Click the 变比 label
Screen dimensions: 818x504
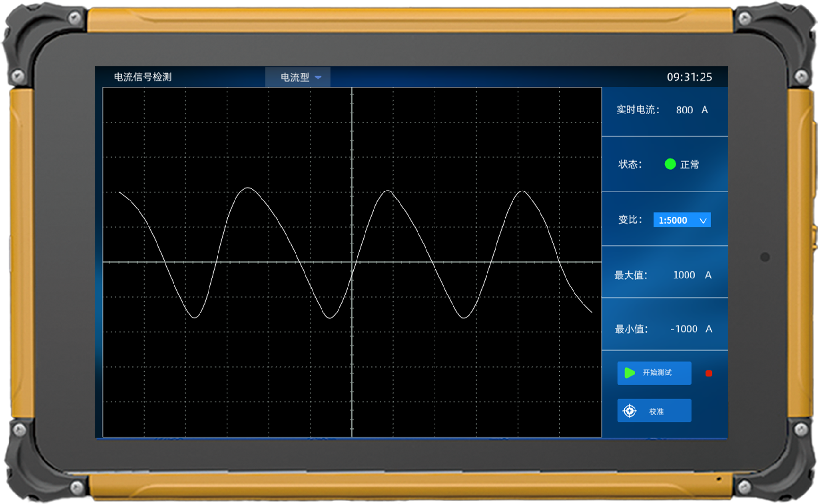630,220
